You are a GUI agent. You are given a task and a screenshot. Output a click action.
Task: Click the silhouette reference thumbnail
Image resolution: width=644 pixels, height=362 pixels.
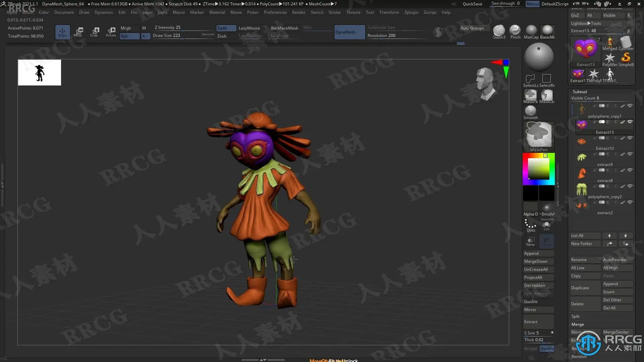click(40, 73)
